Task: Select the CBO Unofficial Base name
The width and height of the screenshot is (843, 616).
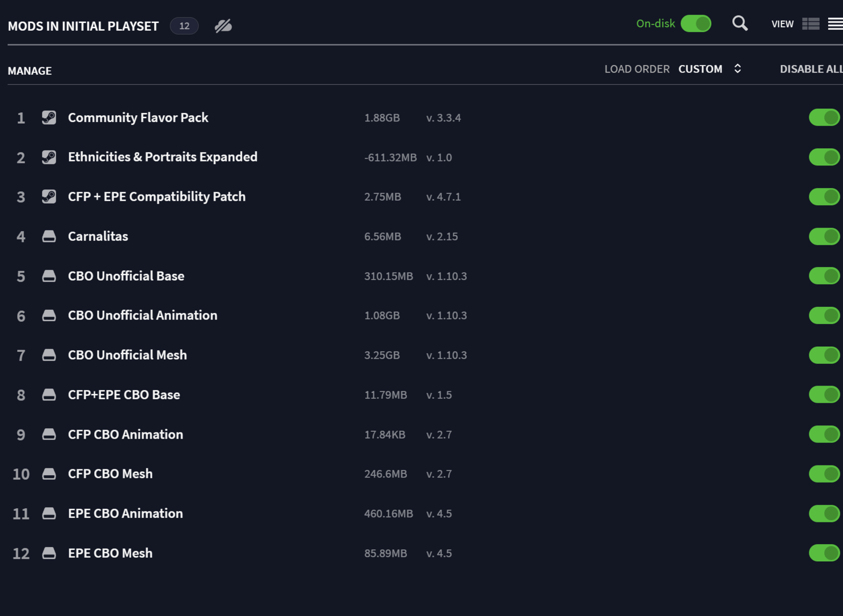Action: tap(126, 276)
